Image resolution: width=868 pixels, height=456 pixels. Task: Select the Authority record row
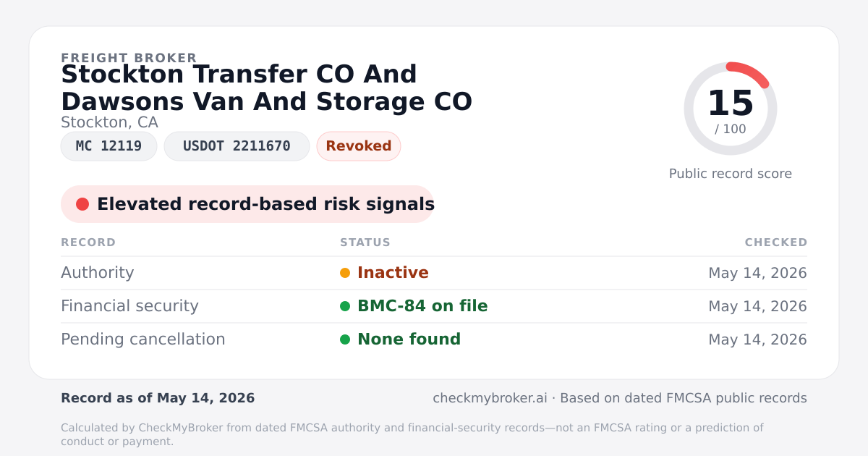pos(434,273)
